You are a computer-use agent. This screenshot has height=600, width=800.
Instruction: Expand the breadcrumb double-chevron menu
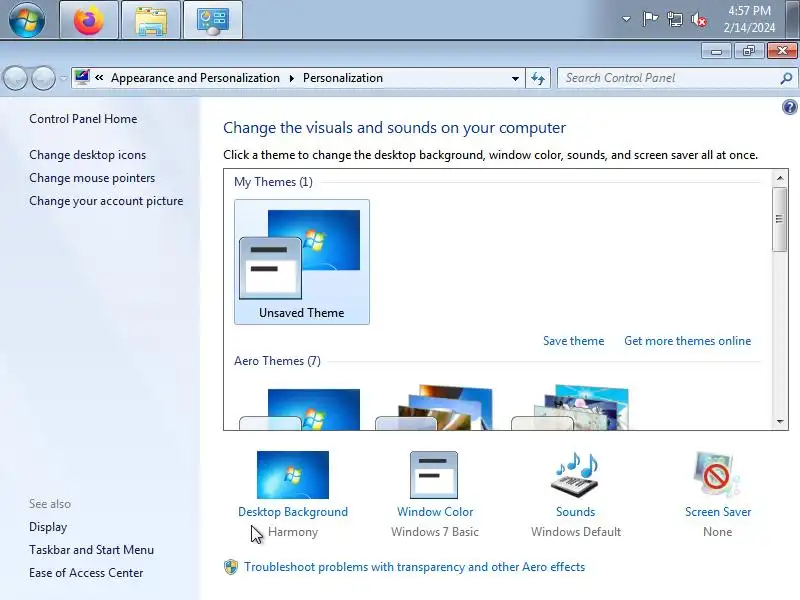pos(99,78)
